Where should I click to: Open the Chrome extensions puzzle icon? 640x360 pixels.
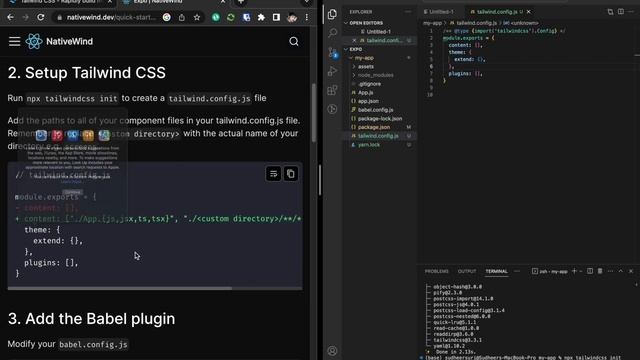click(x=261, y=17)
